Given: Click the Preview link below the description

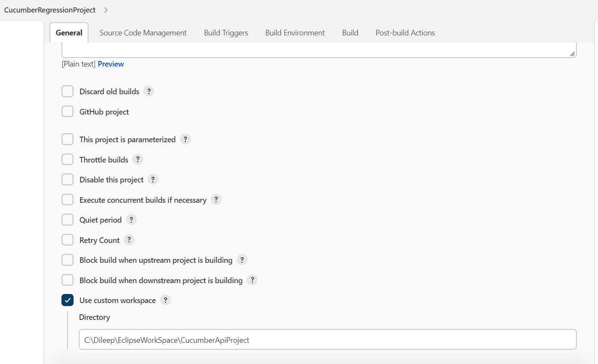Looking at the screenshot, I should 111,64.
